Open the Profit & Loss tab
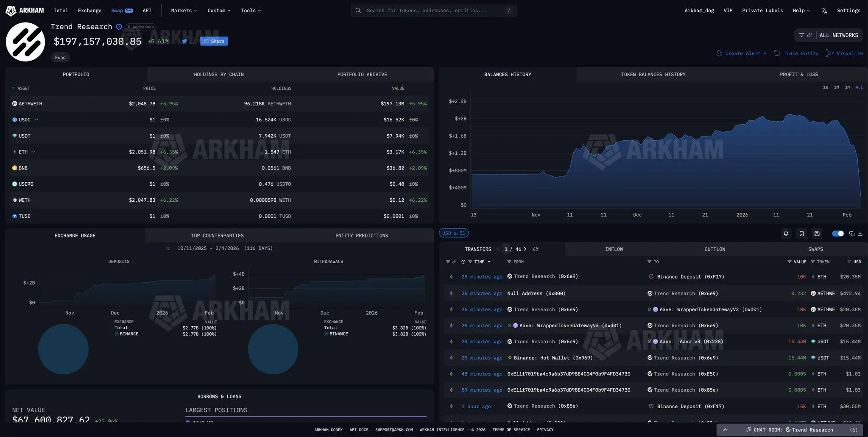The image size is (868, 437). [799, 75]
